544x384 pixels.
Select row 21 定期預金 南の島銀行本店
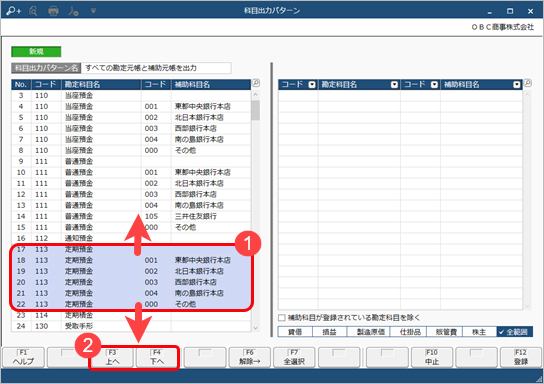pyautogui.click(x=131, y=293)
